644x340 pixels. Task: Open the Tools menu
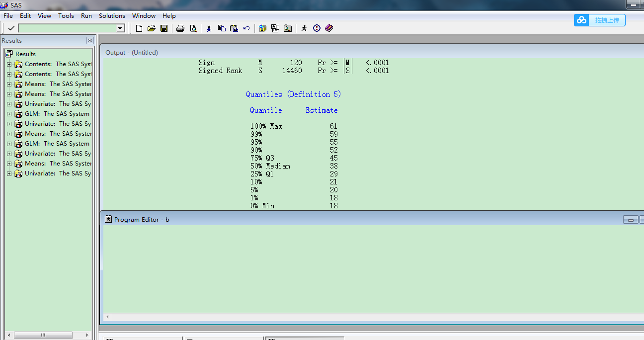tap(66, 16)
